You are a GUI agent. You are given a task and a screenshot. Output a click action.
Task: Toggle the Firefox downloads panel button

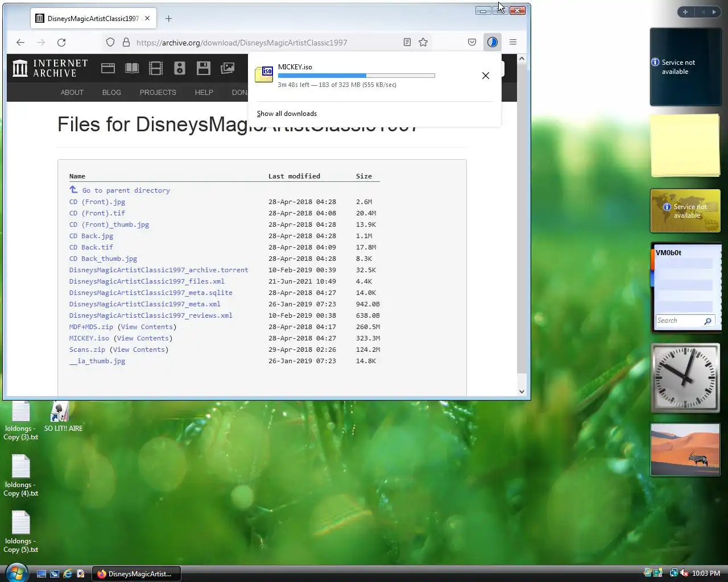click(x=493, y=42)
